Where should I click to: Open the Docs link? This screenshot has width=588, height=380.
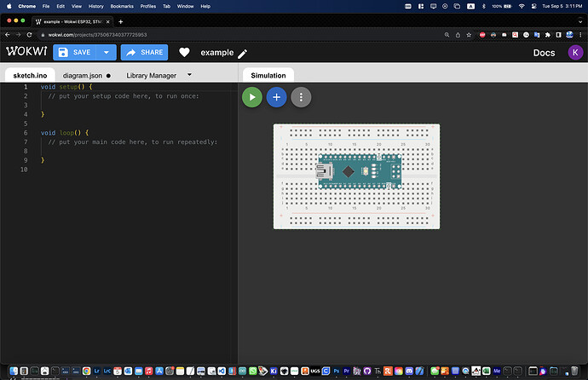[544, 53]
